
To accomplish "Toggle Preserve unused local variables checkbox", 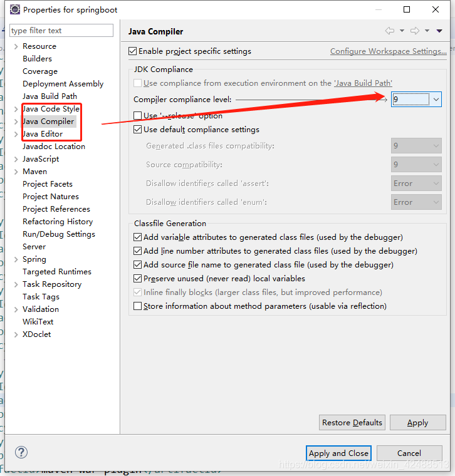I will (x=138, y=278).
